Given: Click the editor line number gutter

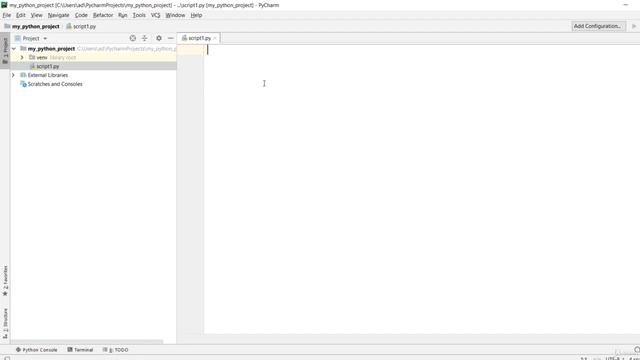Looking at the screenshot, I should (190, 189).
